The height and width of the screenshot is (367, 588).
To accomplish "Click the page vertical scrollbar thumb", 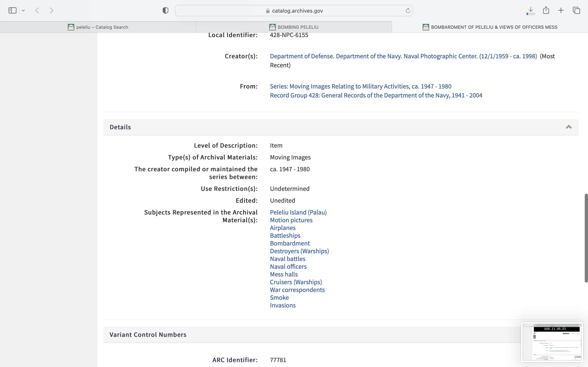I will click(x=586, y=238).
